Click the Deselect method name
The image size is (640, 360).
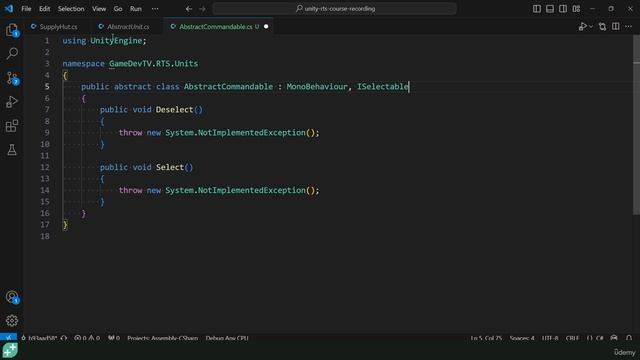(174, 109)
